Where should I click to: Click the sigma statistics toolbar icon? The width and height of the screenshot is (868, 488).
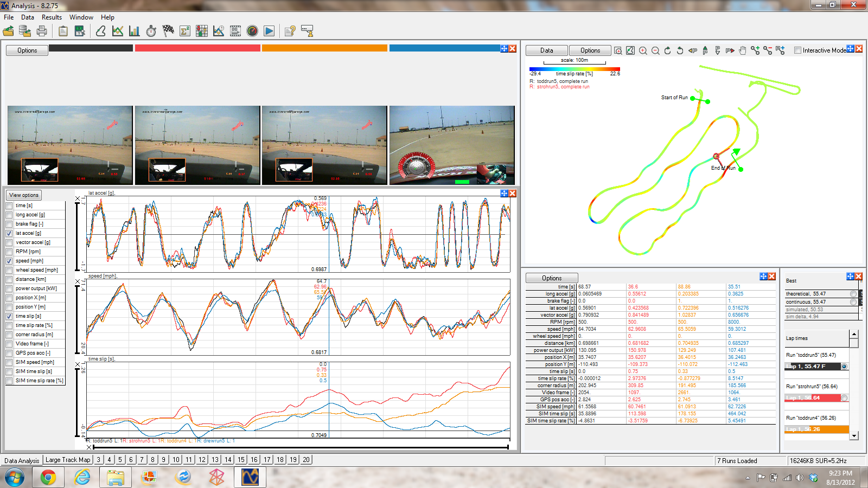(185, 31)
